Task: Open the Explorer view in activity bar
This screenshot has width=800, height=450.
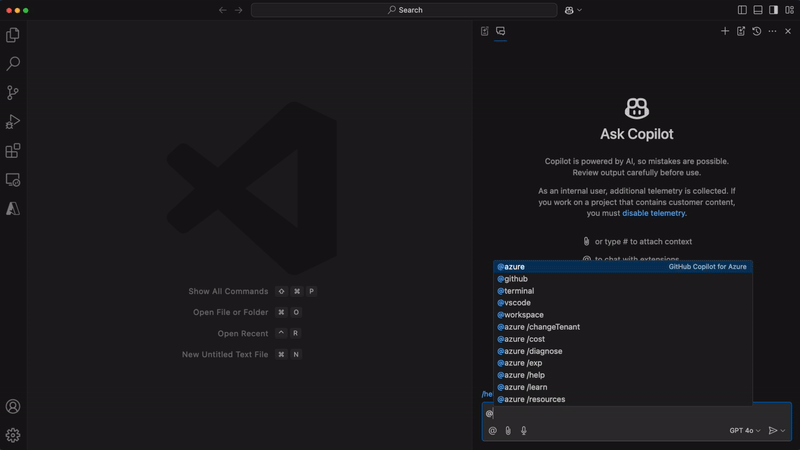Action: click(13, 35)
